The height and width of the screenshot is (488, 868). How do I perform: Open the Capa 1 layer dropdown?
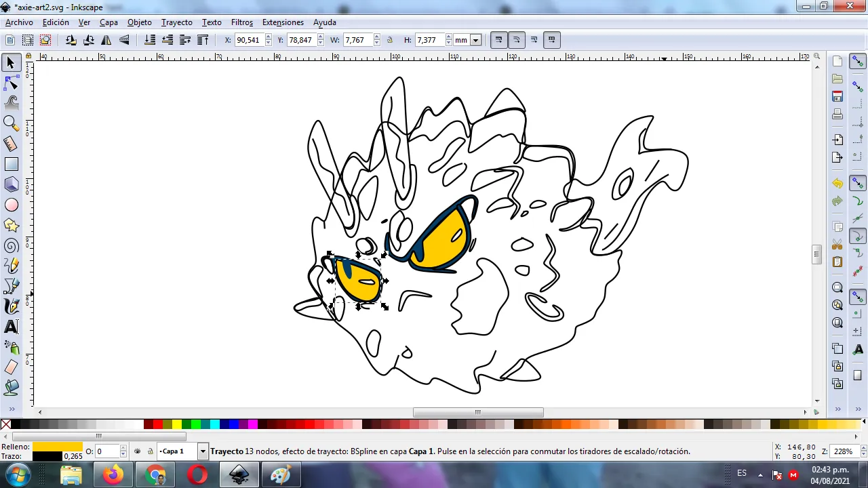[x=202, y=451]
